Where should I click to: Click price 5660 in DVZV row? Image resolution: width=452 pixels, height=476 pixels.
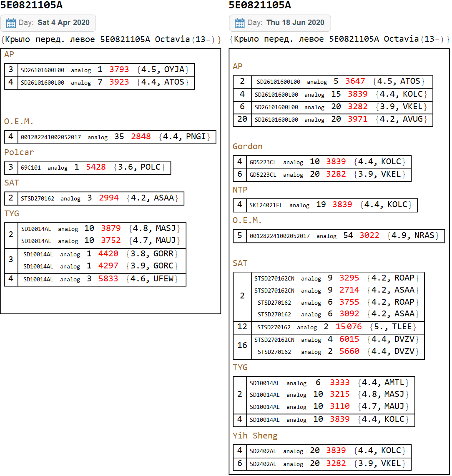(x=349, y=351)
